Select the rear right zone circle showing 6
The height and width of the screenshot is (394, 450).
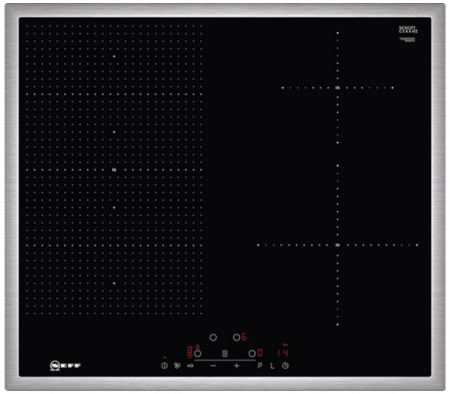pyautogui.click(x=236, y=337)
